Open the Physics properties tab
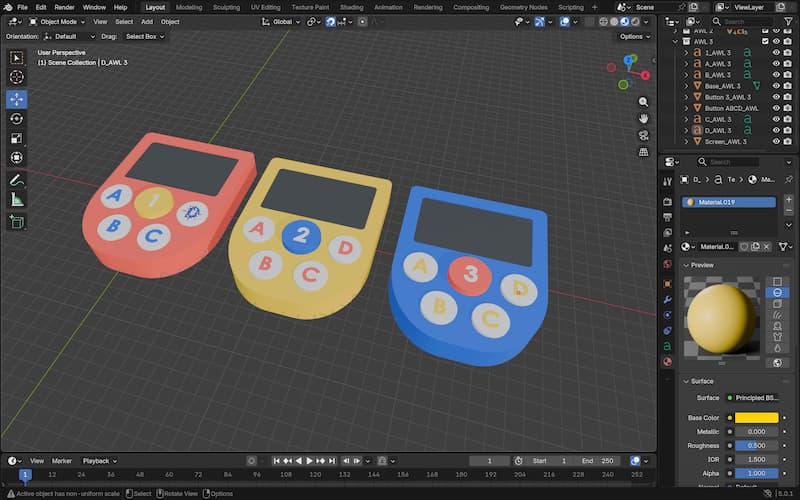The height and width of the screenshot is (500, 800). (667, 315)
